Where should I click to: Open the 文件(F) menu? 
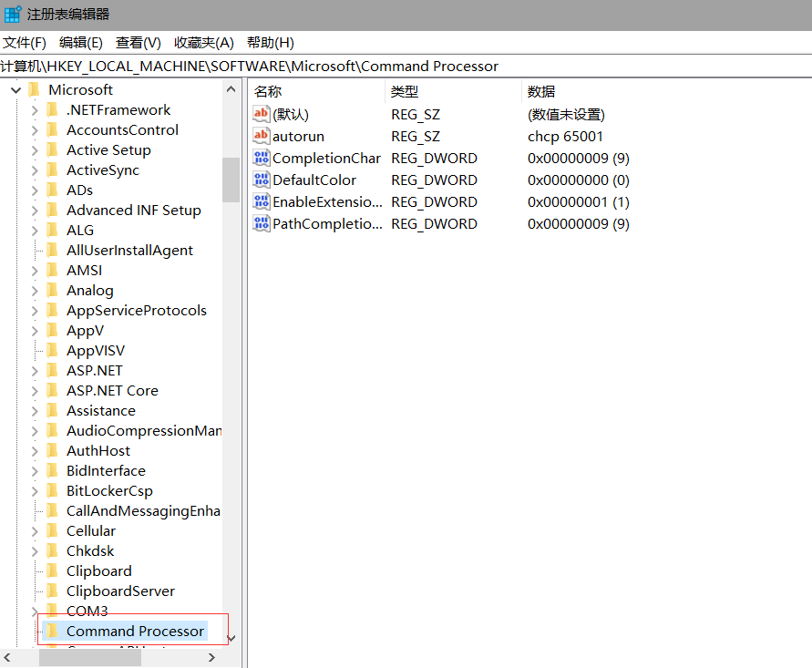pos(25,43)
